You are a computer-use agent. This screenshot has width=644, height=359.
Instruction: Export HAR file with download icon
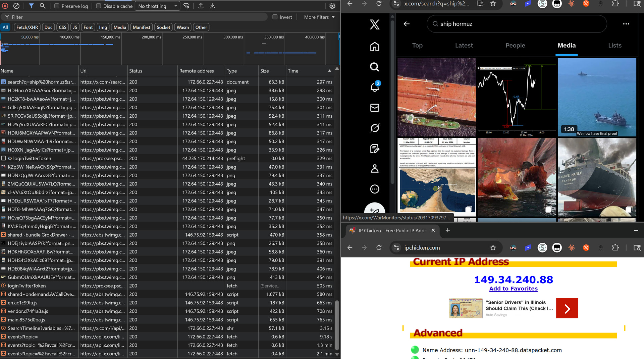[212, 6]
